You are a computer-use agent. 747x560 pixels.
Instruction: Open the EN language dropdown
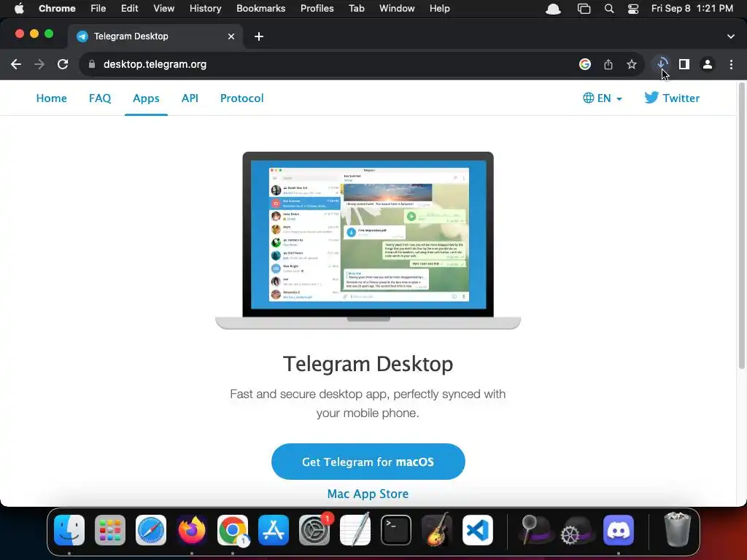tap(603, 98)
